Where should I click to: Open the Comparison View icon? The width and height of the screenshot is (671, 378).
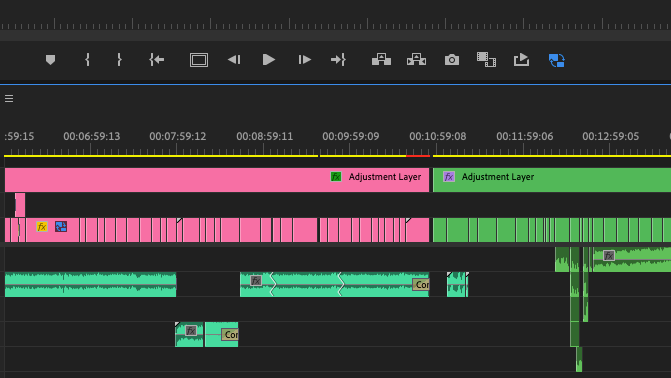(487, 60)
